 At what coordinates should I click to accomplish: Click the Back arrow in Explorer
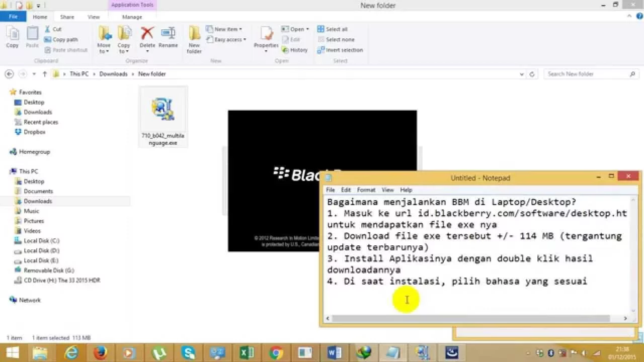(9, 74)
